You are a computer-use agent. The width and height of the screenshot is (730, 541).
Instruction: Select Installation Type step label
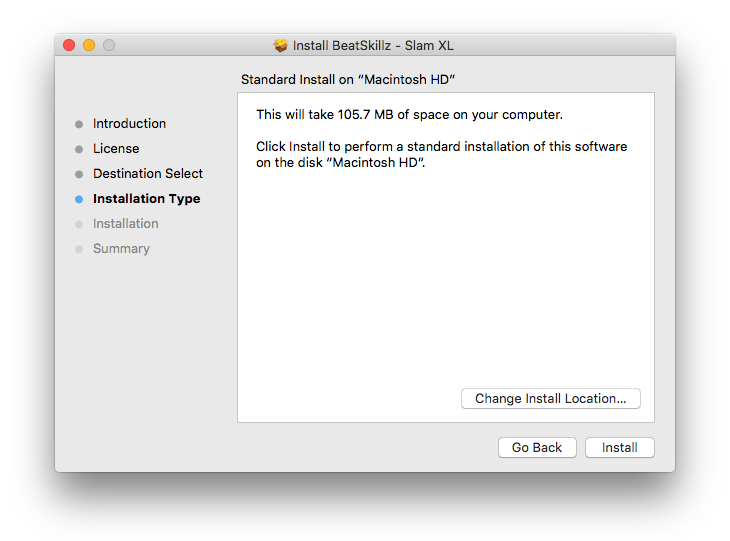pyautogui.click(x=146, y=199)
